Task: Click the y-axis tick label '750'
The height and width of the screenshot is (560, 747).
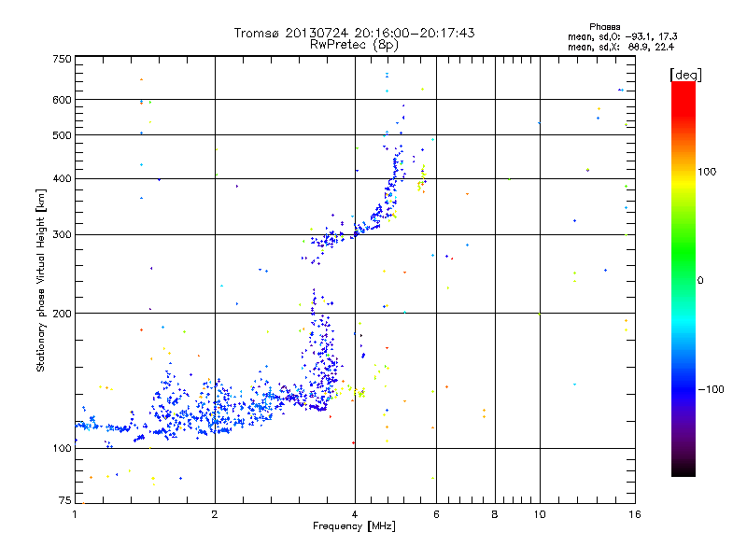Action: [x=62, y=59]
